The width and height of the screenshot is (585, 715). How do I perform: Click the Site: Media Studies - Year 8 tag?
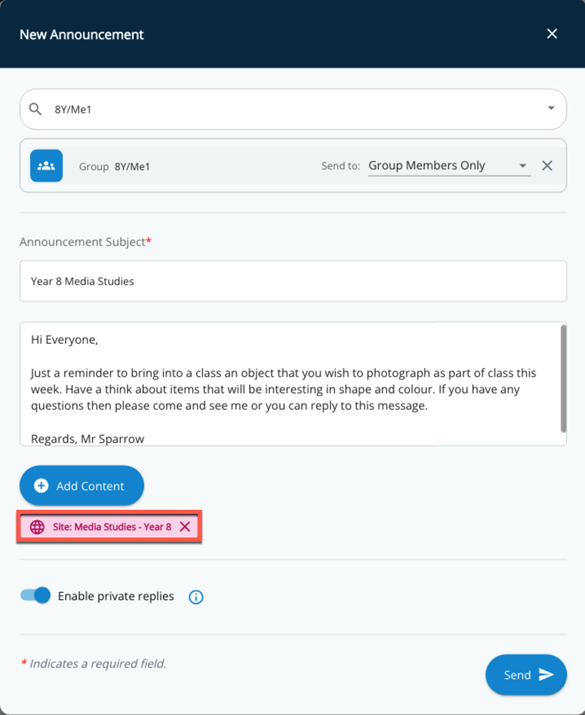point(109,527)
